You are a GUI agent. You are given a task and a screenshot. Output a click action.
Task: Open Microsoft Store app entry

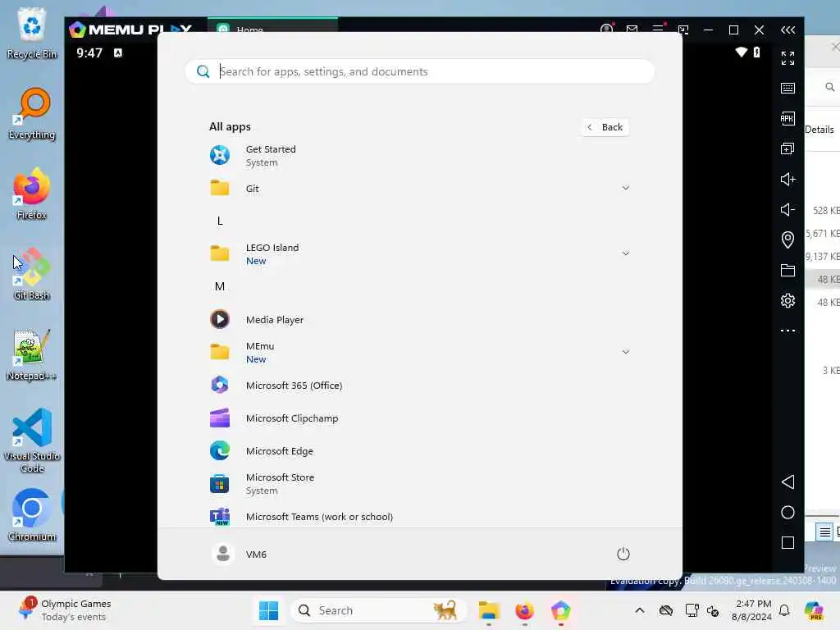(x=419, y=484)
